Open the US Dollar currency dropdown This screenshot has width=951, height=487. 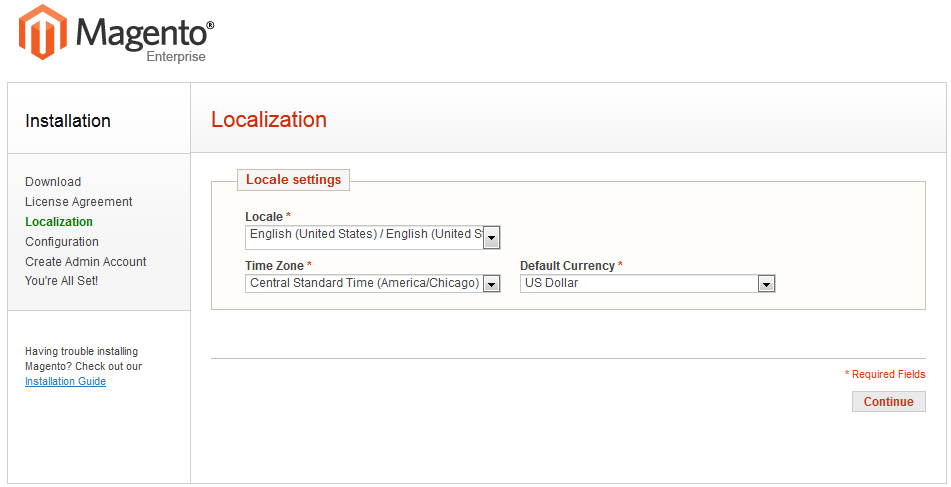(639, 283)
